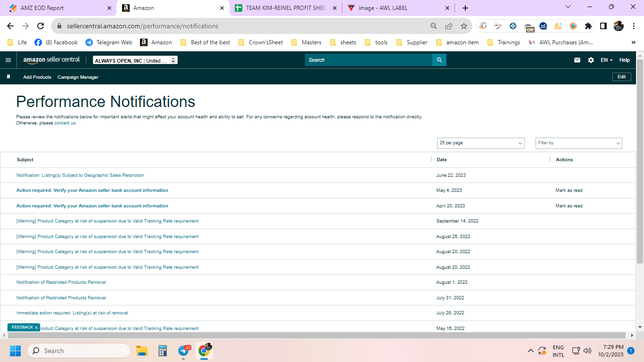644x362 pixels.
Task: Show more bookmarks with the double chevron
Action: pyautogui.click(x=633, y=42)
